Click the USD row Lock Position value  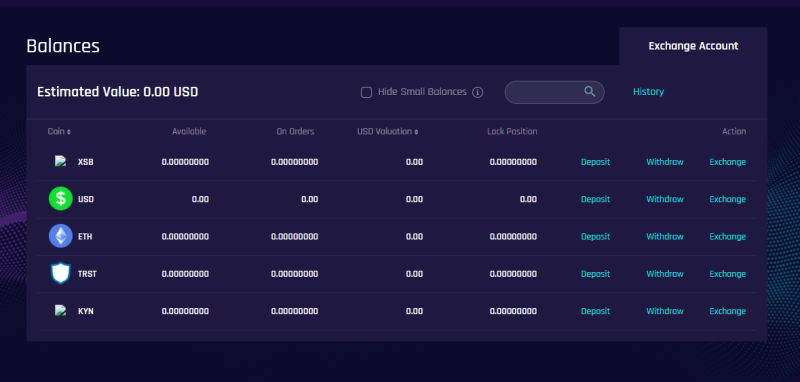tap(528, 199)
